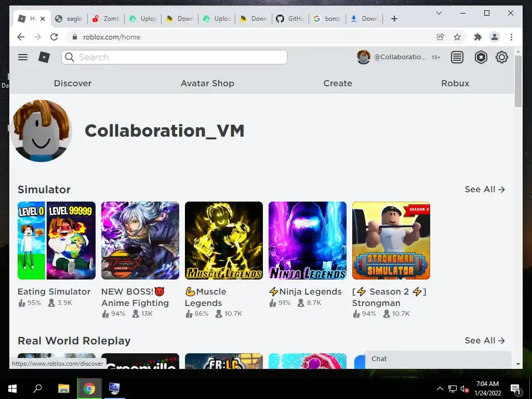532x399 pixels.
Task: Switch to the last Down tab with blue download icon
Action: pyautogui.click(x=364, y=19)
